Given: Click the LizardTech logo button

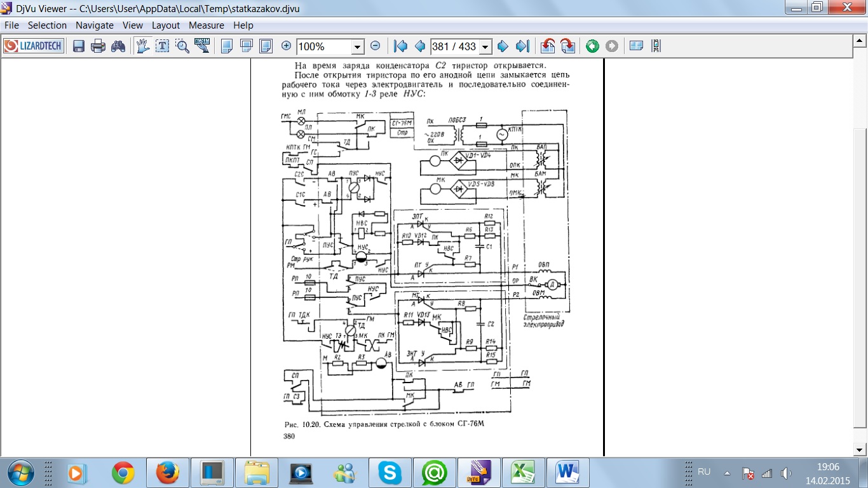Looking at the screenshot, I should point(34,46).
